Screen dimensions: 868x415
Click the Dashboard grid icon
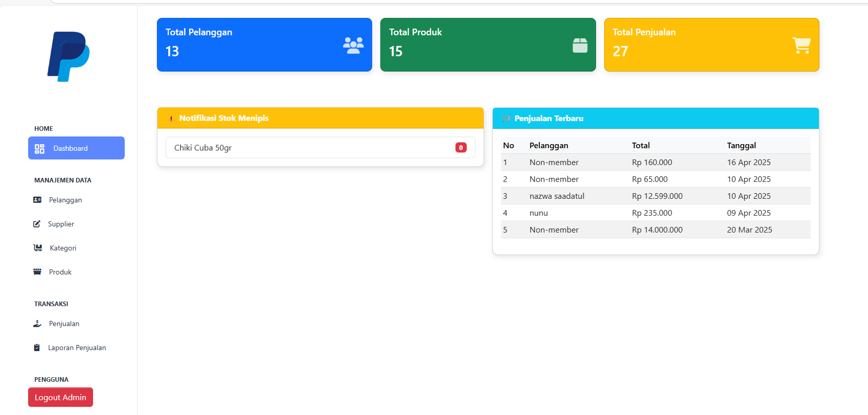[x=39, y=149]
